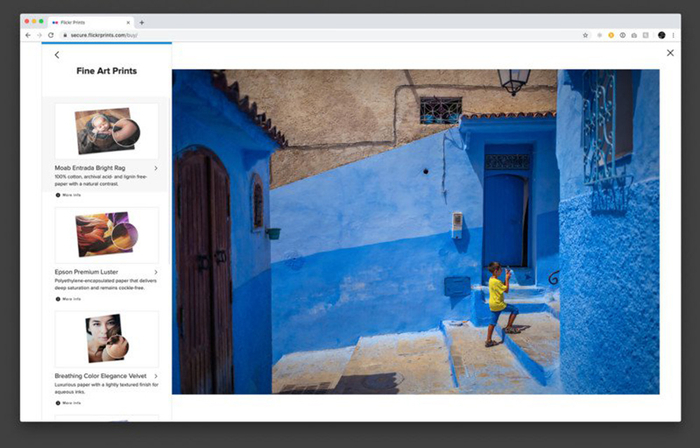Open the browser profile avatar
This screenshot has height=448, width=700.
[661, 35]
